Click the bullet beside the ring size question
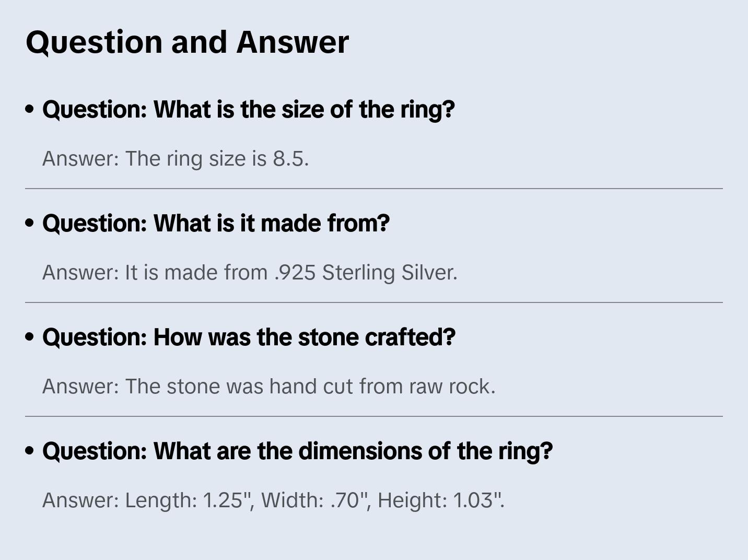Screen dimensions: 748x560 click(x=30, y=109)
